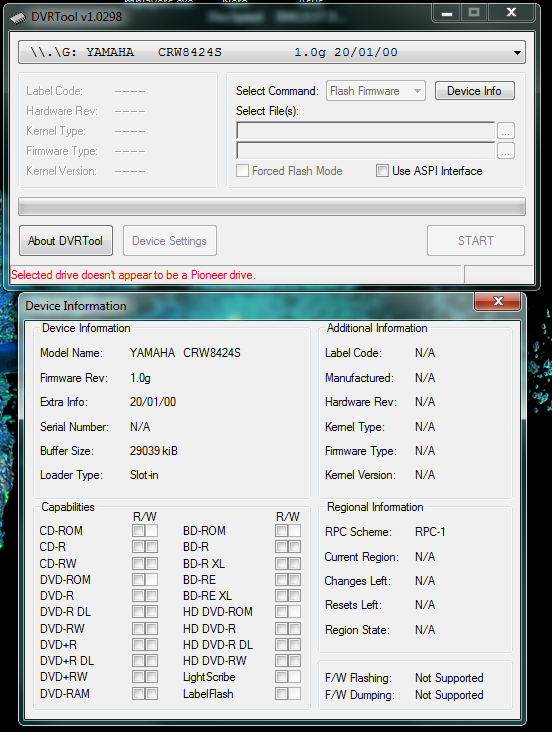The width and height of the screenshot is (552, 732).
Task: Click the Current Region N/A value
Action: [425, 556]
